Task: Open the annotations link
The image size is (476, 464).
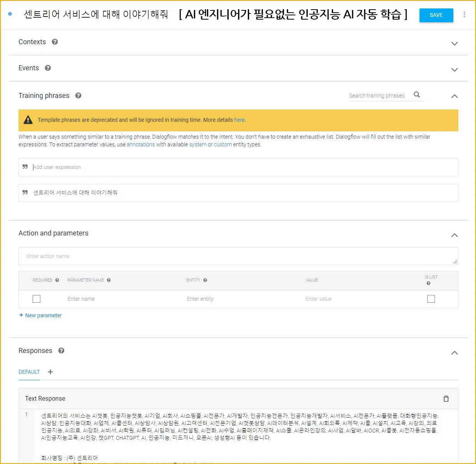Action: [x=141, y=145]
